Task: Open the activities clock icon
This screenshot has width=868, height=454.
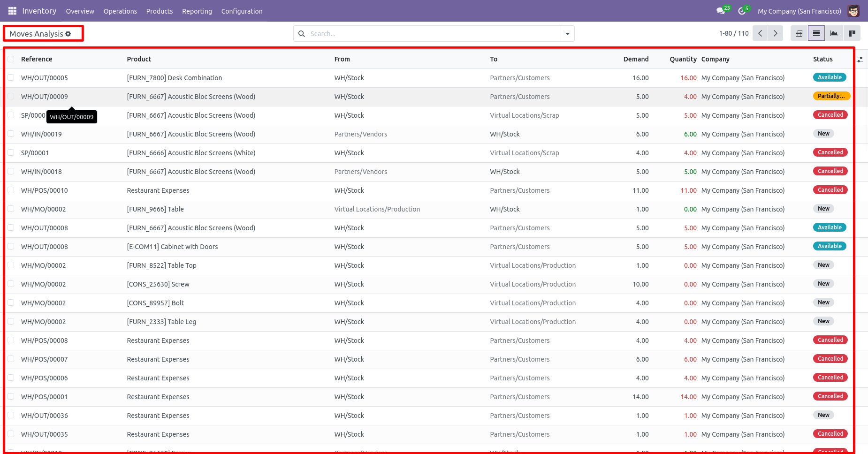Action: point(742,11)
